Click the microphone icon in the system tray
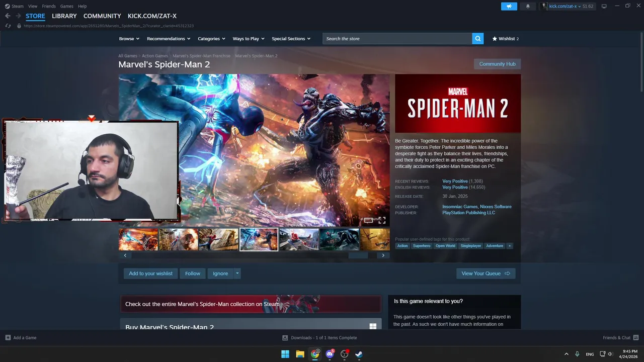This screenshot has width=644, height=362. pos(577,354)
